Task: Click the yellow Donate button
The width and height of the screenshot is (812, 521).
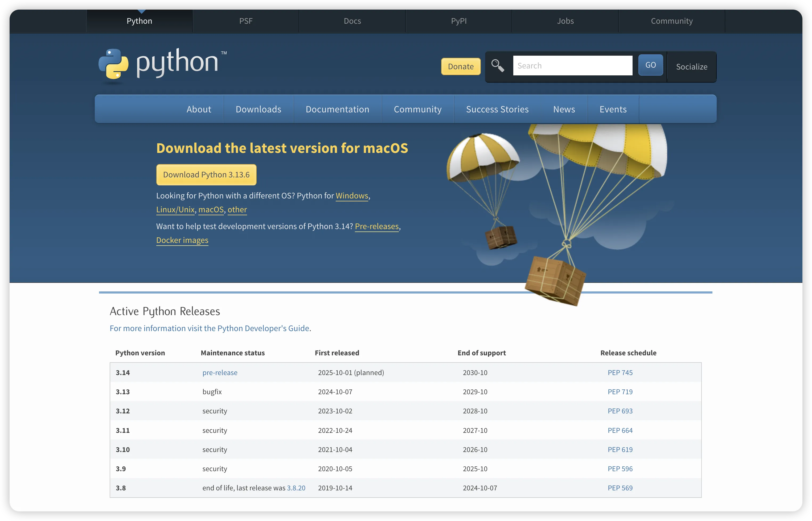Action: click(x=460, y=66)
